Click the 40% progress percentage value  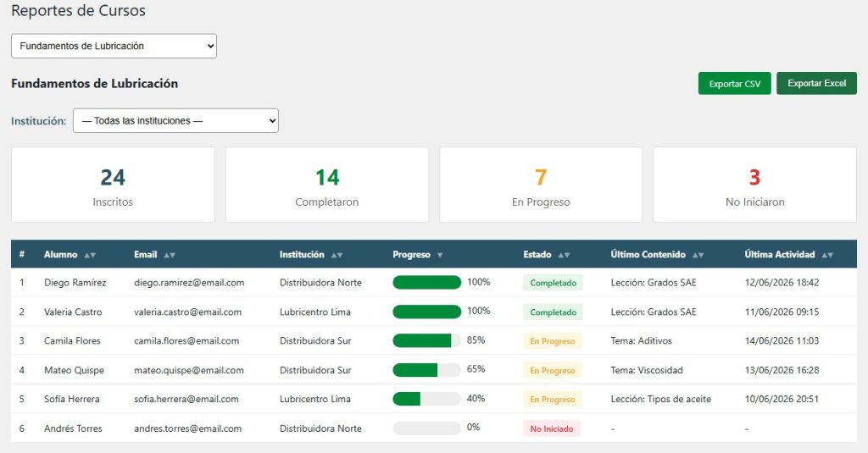coord(476,398)
